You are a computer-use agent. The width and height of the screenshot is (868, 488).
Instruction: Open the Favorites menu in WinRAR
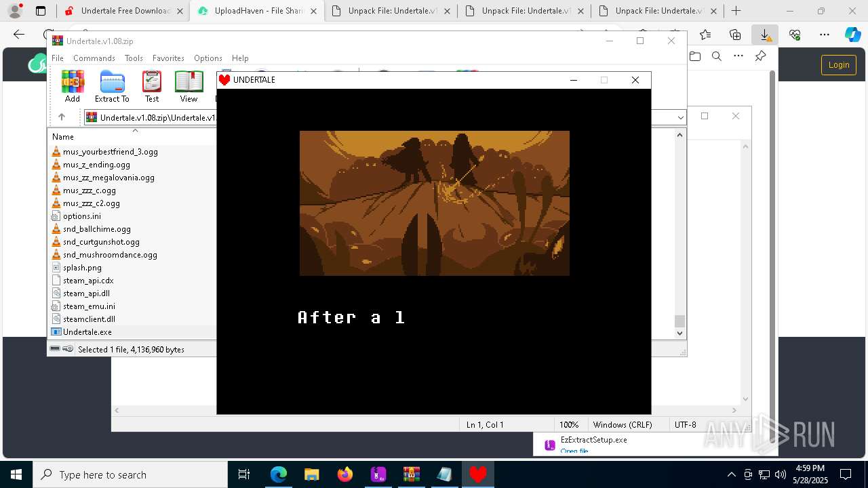168,58
